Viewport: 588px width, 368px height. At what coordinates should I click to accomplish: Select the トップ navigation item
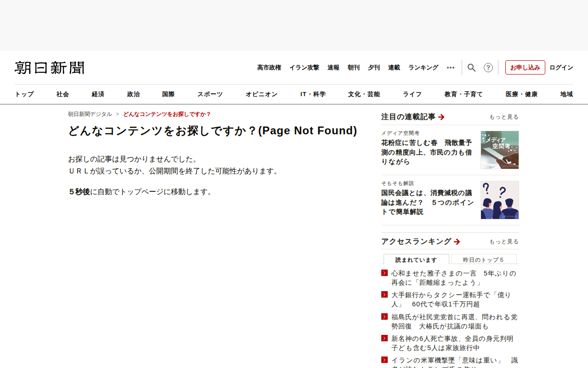(x=24, y=94)
